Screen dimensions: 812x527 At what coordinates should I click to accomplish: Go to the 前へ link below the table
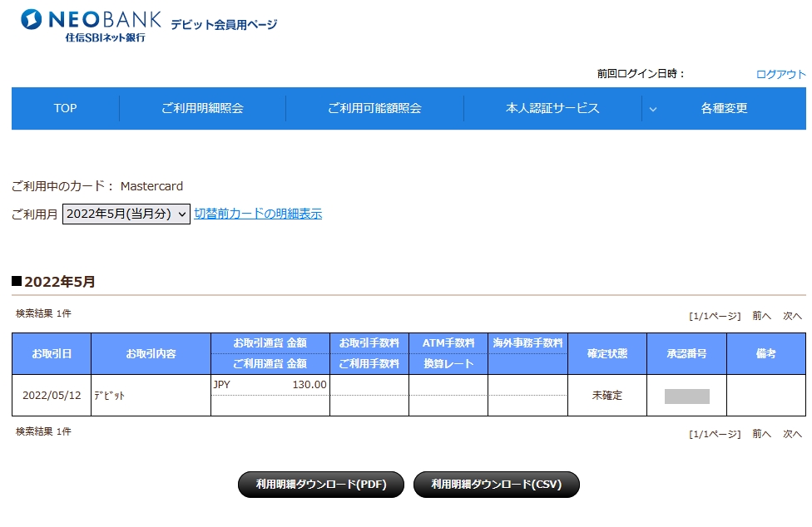[x=761, y=434]
